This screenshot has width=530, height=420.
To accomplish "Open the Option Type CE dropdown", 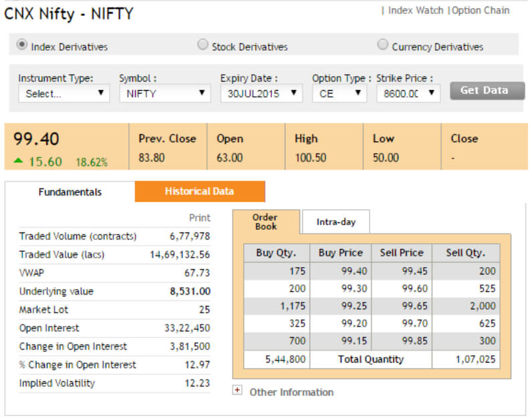I will click(340, 93).
